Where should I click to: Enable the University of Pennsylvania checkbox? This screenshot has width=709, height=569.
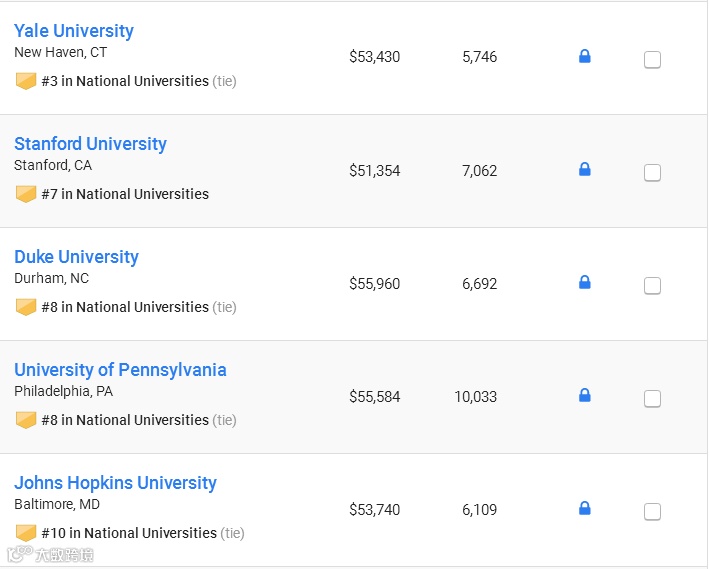652,399
